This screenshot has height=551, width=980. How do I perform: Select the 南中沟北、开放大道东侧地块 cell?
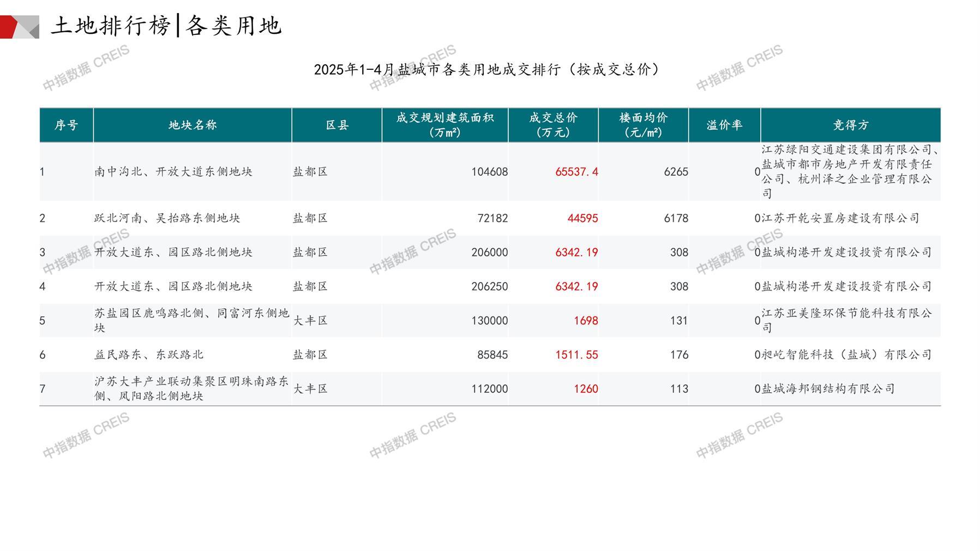pos(173,172)
